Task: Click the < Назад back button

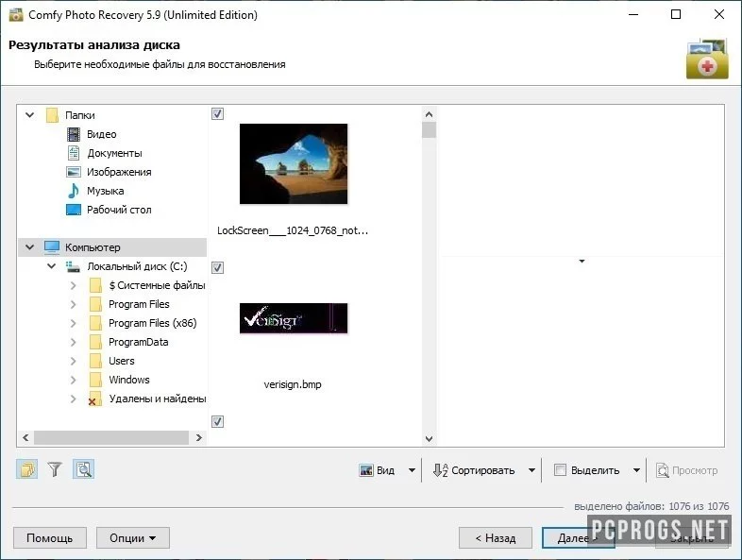Action: point(496,537)
